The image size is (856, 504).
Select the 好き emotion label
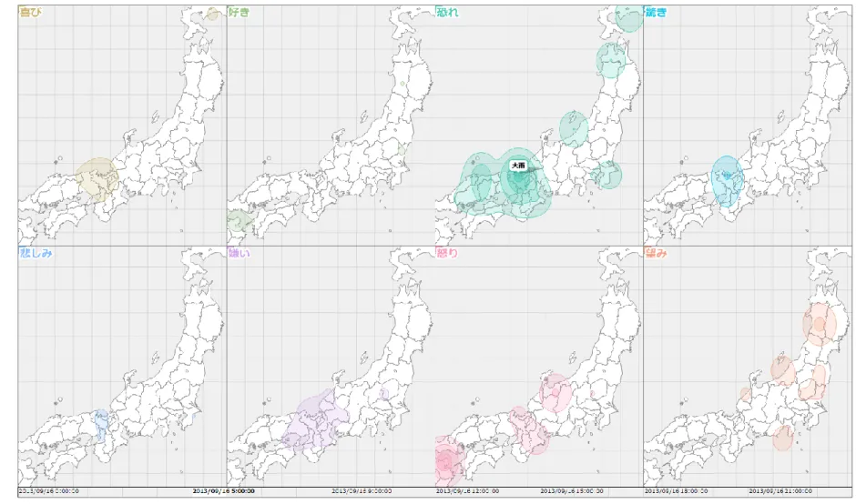[239, 12]
